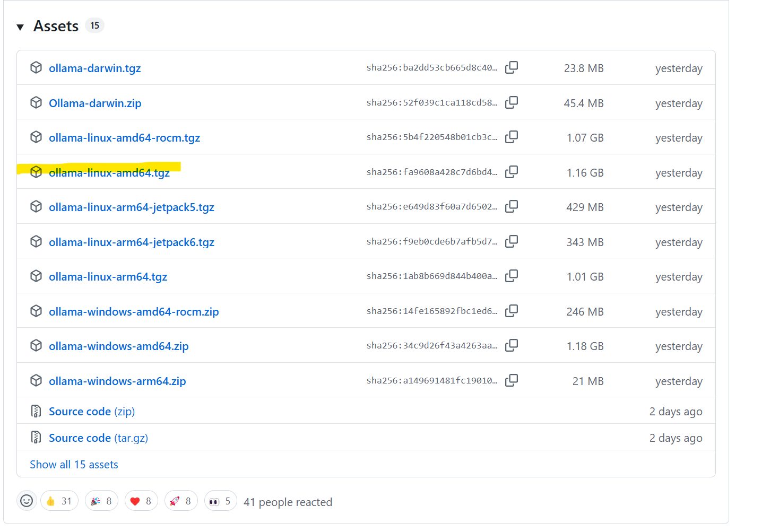Click package icon beside ollama-darwin.tgz
This screenshot has width=779, height=532.
[x=36, y=67]
